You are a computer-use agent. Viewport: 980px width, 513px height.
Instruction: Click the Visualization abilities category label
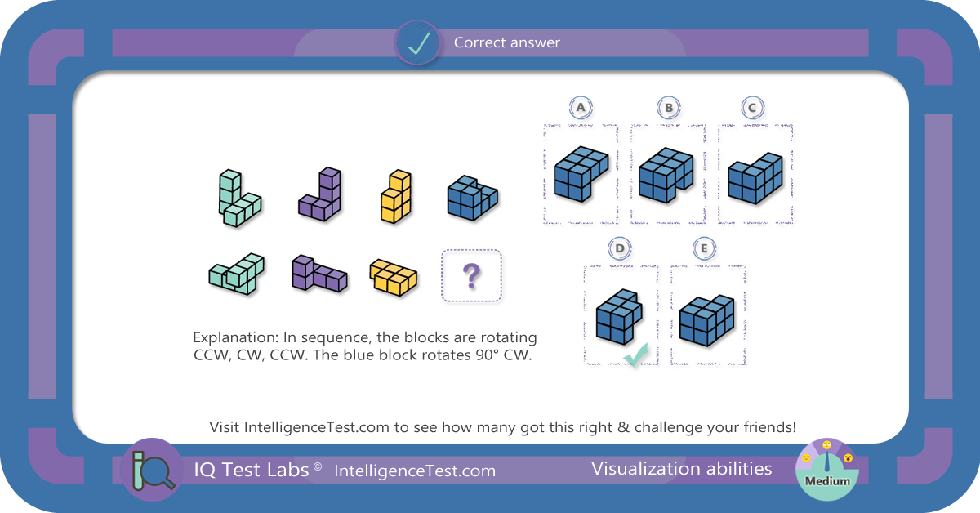click(682, 468)
